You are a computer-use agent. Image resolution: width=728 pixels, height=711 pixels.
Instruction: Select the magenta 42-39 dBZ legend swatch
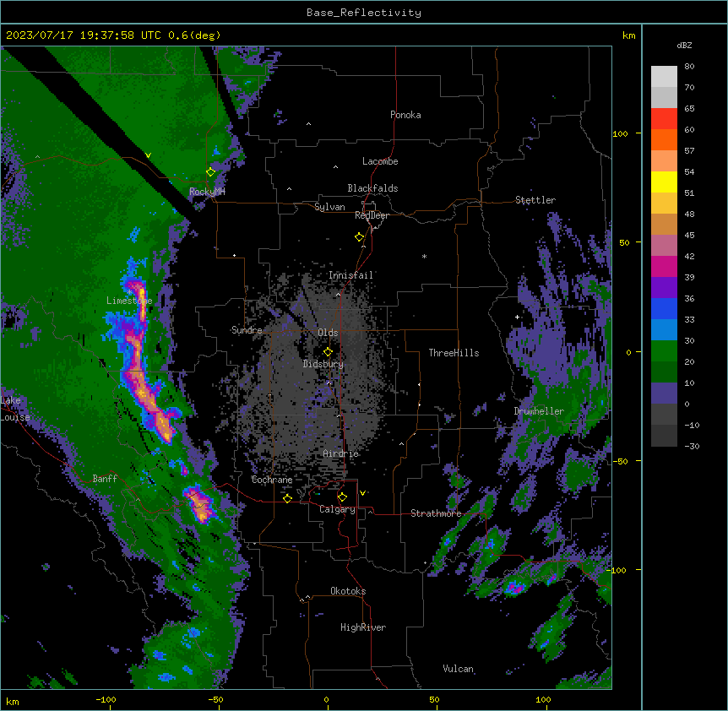(664, 266)
